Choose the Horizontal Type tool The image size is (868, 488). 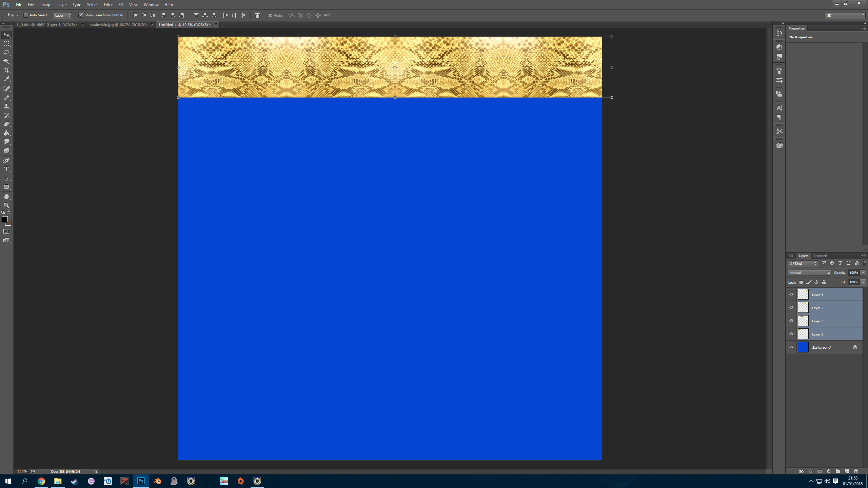pos(6,169)
